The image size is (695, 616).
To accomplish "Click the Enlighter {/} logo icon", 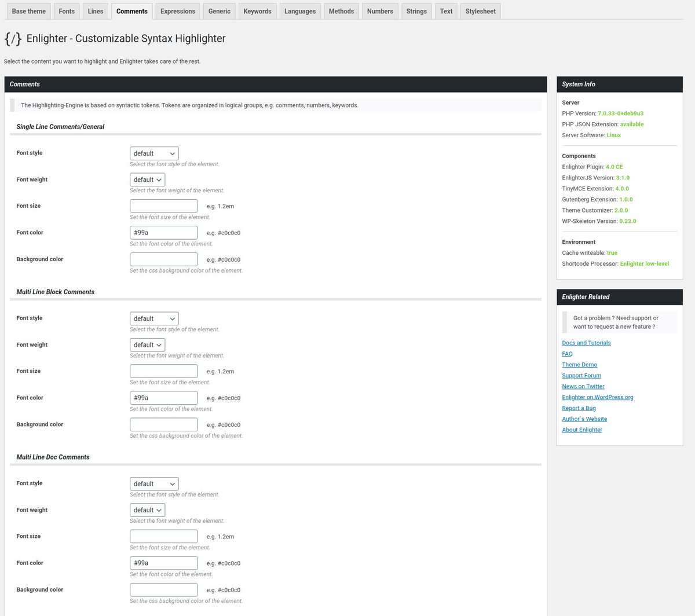I will [x=13, y=39].
